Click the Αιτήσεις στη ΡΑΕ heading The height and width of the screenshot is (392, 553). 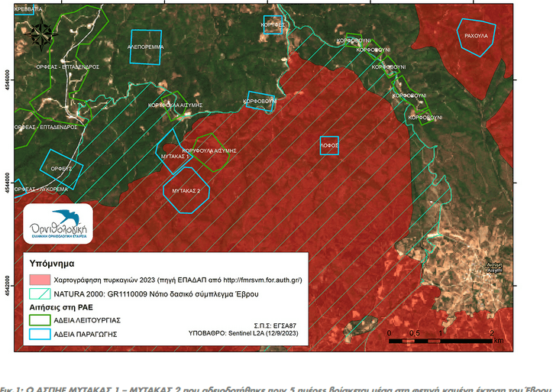point(63,306)
